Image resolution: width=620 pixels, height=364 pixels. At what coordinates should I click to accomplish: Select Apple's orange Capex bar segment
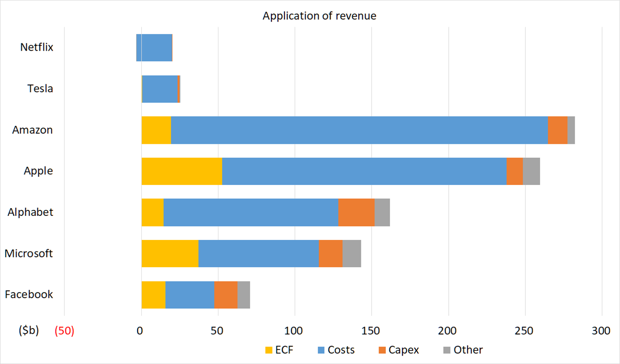point(515,171)
